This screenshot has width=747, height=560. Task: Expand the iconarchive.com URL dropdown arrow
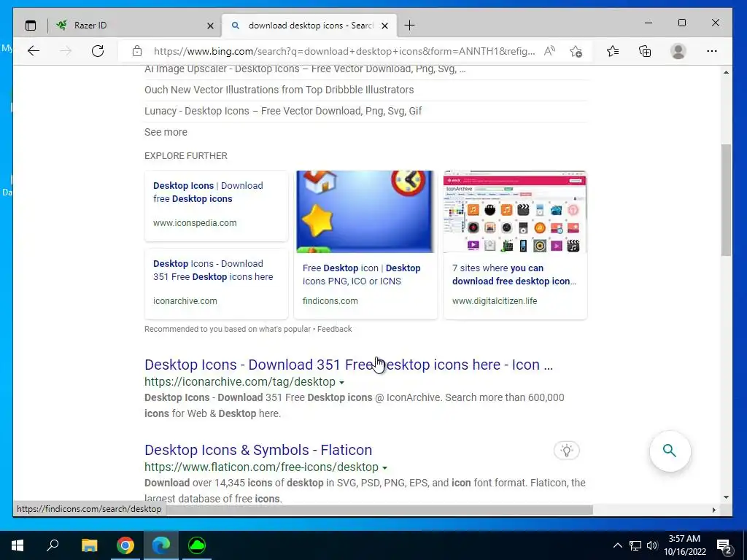(341, 382)
